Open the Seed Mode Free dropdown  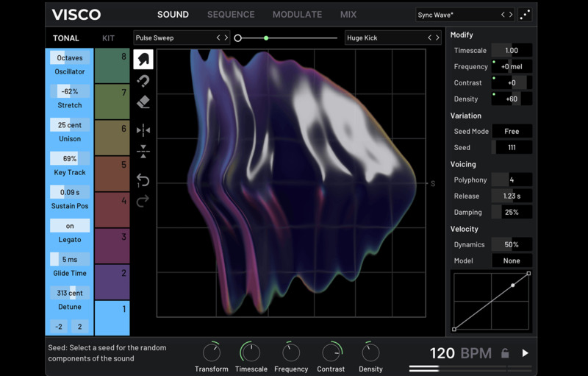(x=512, y=131)
